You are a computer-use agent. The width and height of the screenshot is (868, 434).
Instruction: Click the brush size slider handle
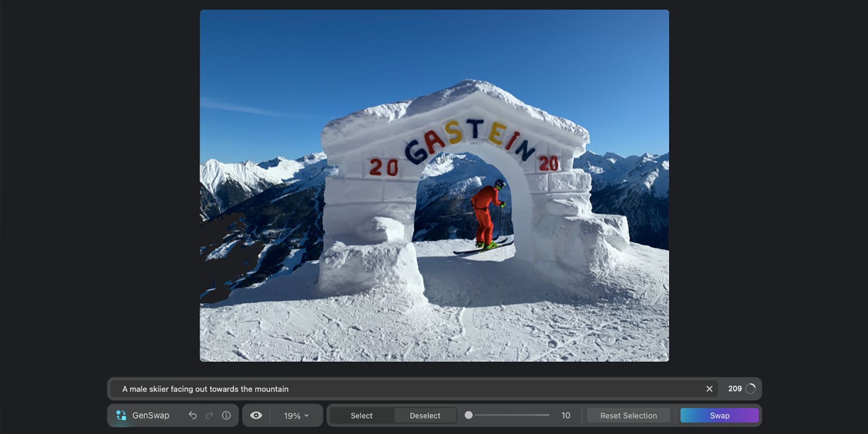click(x=469, y=415)
